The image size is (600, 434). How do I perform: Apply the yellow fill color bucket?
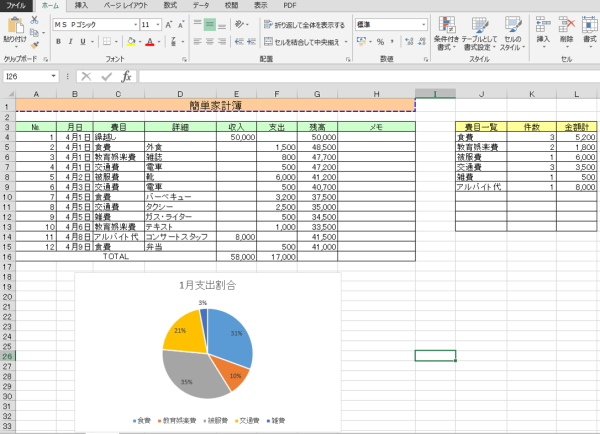(131, 42)
